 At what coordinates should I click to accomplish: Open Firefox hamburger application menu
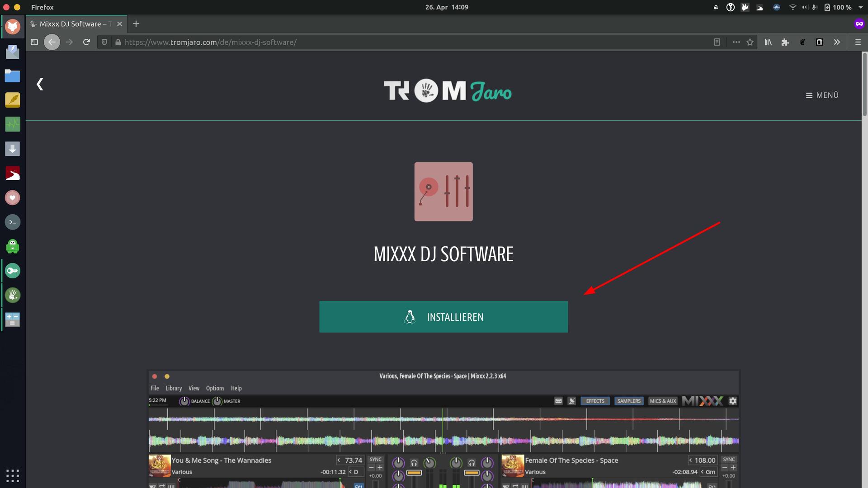click(858, 42)
